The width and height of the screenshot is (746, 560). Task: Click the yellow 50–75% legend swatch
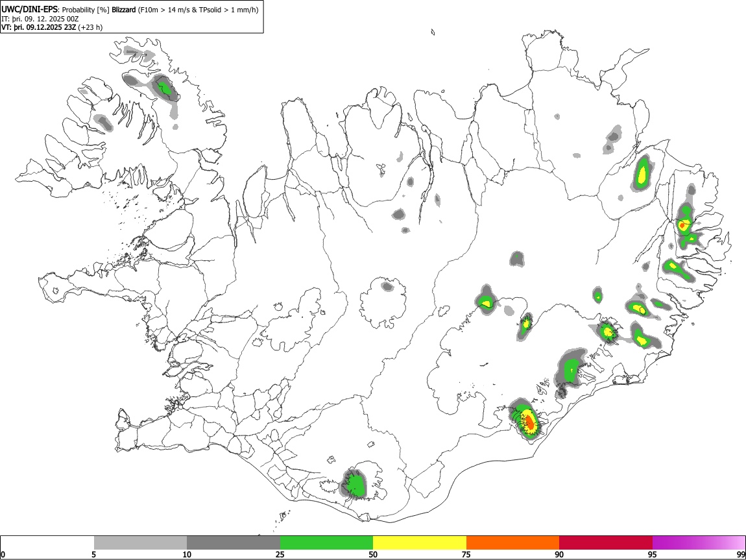420,543
